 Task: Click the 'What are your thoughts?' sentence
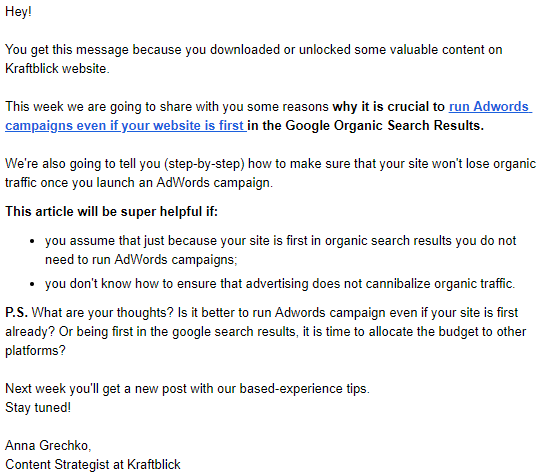tap(102, 313)
